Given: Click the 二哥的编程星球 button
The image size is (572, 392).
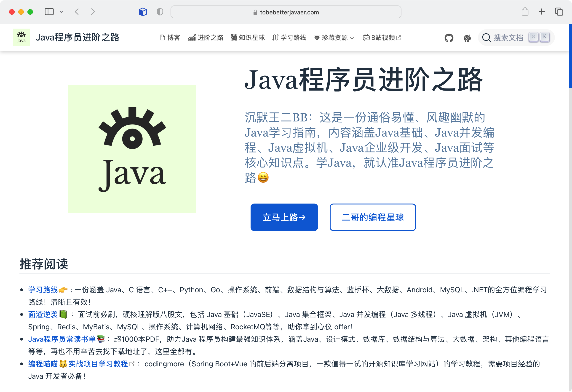Looking at the screenshot, I should (373, 217).
